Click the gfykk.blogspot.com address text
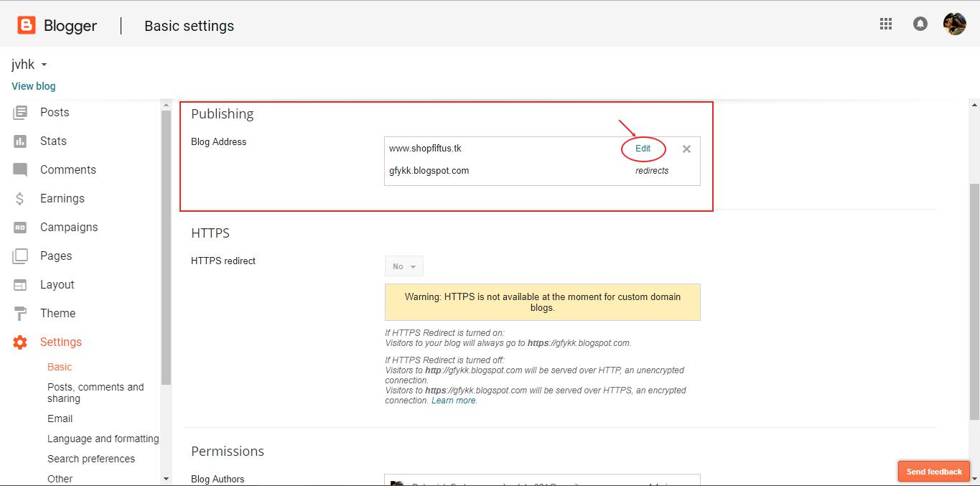Screen dimensions: 980x486 coord(429,171)
